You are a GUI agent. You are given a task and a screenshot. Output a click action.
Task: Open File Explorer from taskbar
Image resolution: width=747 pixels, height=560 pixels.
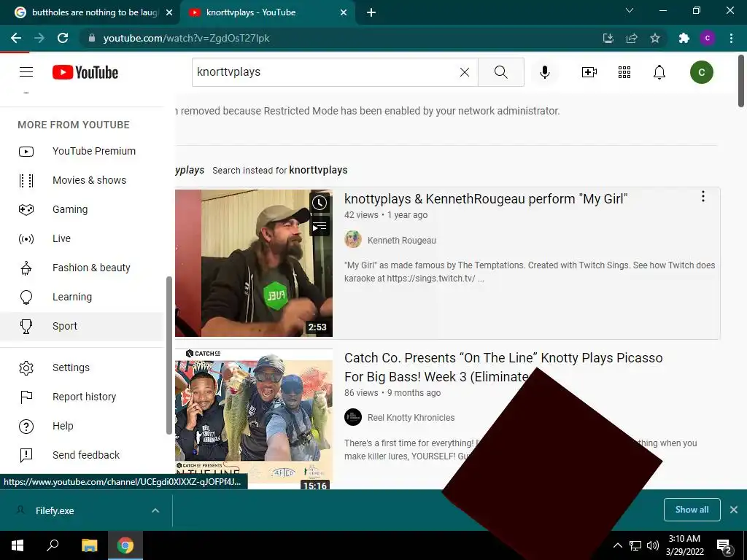[89, 545]
